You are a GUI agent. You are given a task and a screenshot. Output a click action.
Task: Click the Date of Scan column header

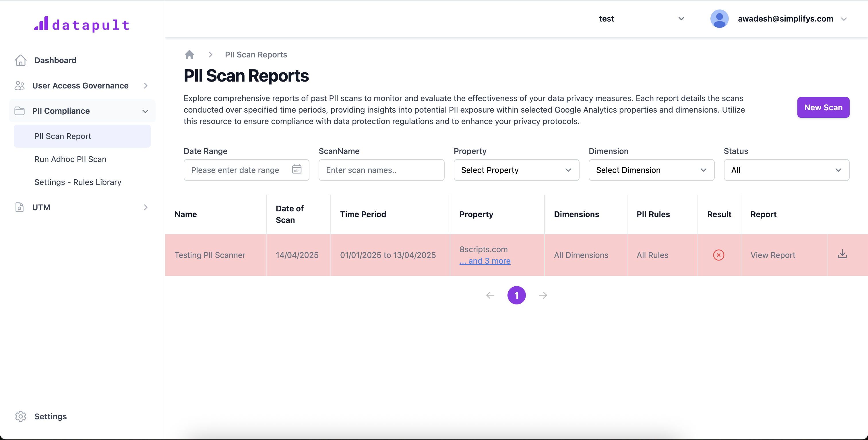coord(289,215)
